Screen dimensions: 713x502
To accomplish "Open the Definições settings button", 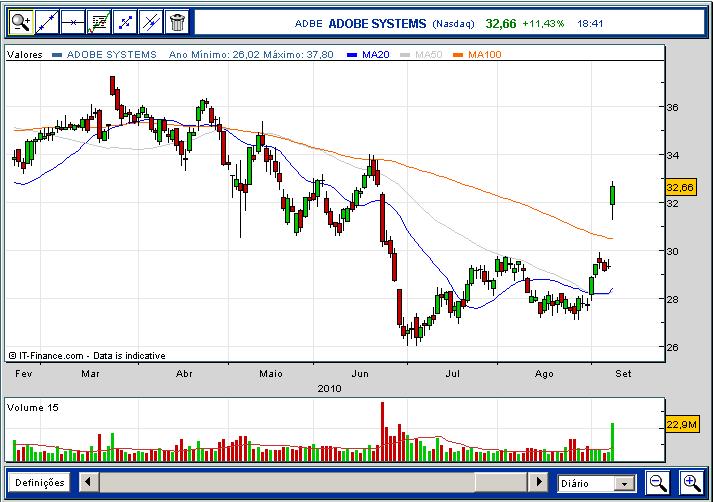I will point(40,482).
